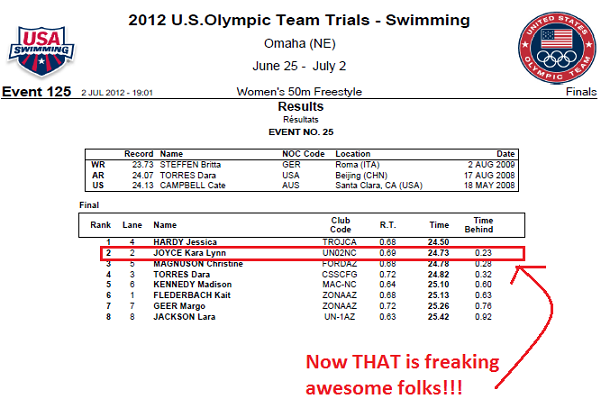
Task: Click the TORRES Dara final result name
Action: [182, 275]
